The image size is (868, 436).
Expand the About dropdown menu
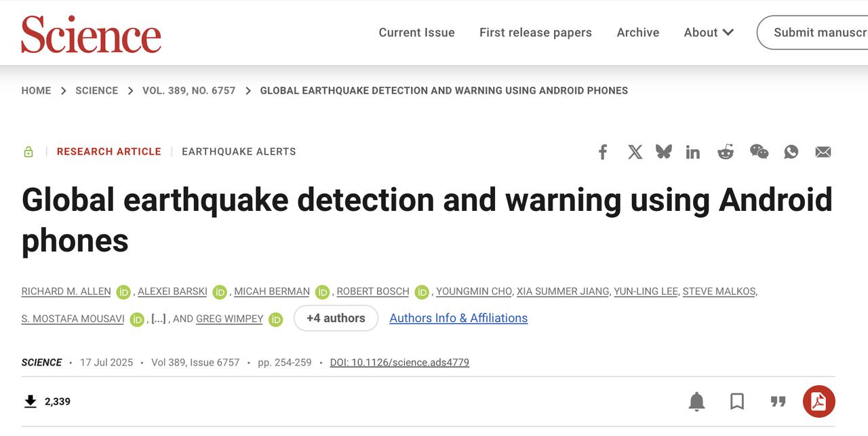click(x=709, y=33)
